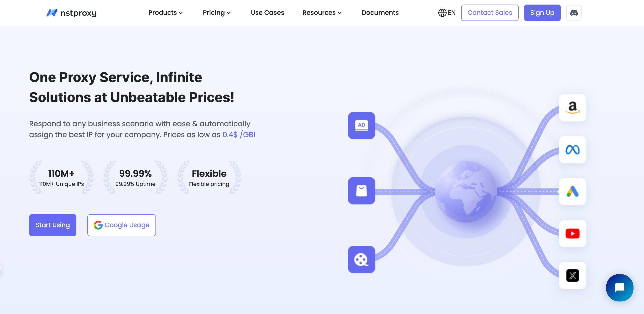
Task: Click the Meta logo tile
Action: pyautogui.click(x=572, y=150)
